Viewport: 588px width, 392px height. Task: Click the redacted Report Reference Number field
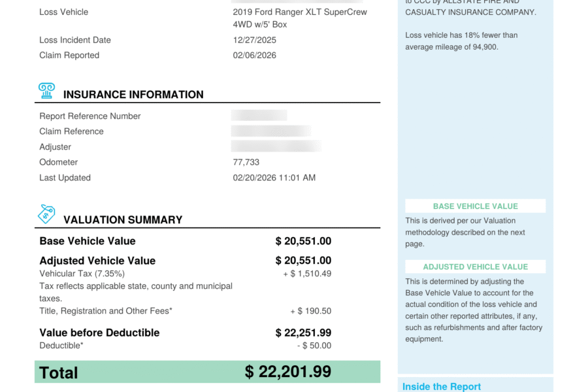(x=259, y=116)
